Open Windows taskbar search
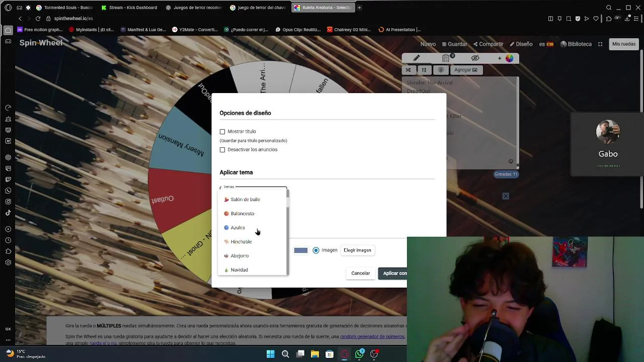This screenshot has height=362, width=644. pos(285,354)
